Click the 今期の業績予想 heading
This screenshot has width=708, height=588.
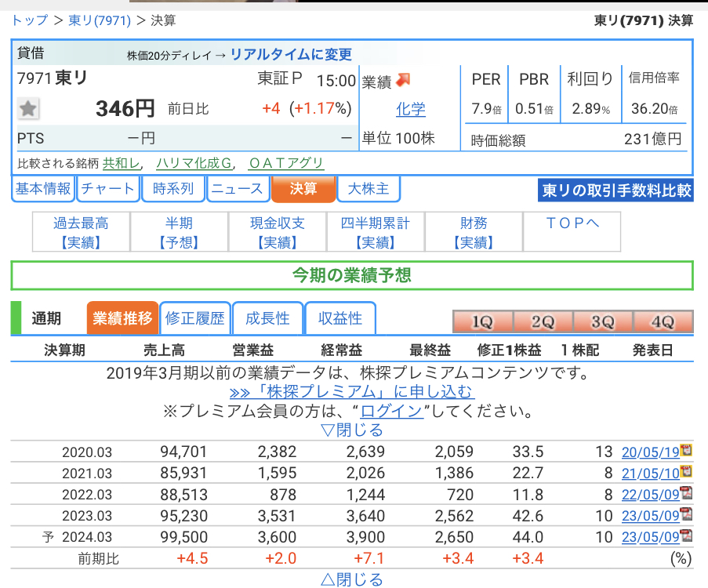pyautogui.click(x=352, y=275)
